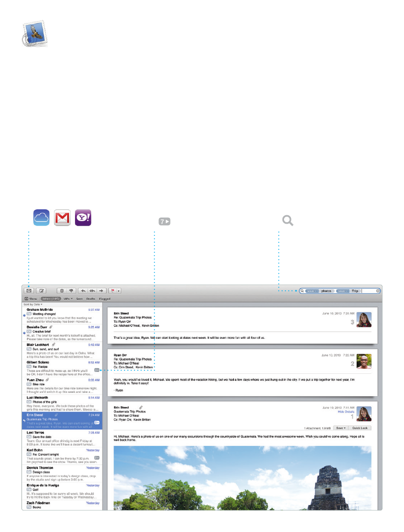
Task: Open Gilbert Solano Re: Recipe message
Action: coord(62,368)
